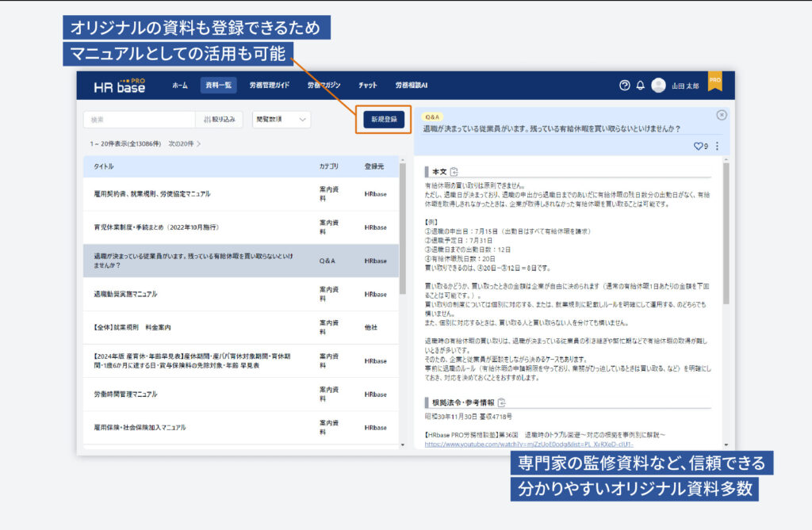Open the three-dot more options menu
Screen dimensions: 812x530
(717, 146)
